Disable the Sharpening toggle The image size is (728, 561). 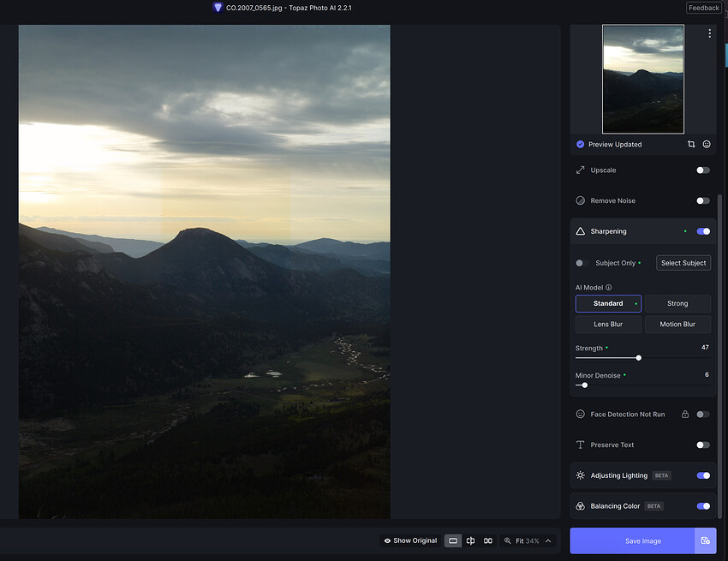[x=703, y=231]
